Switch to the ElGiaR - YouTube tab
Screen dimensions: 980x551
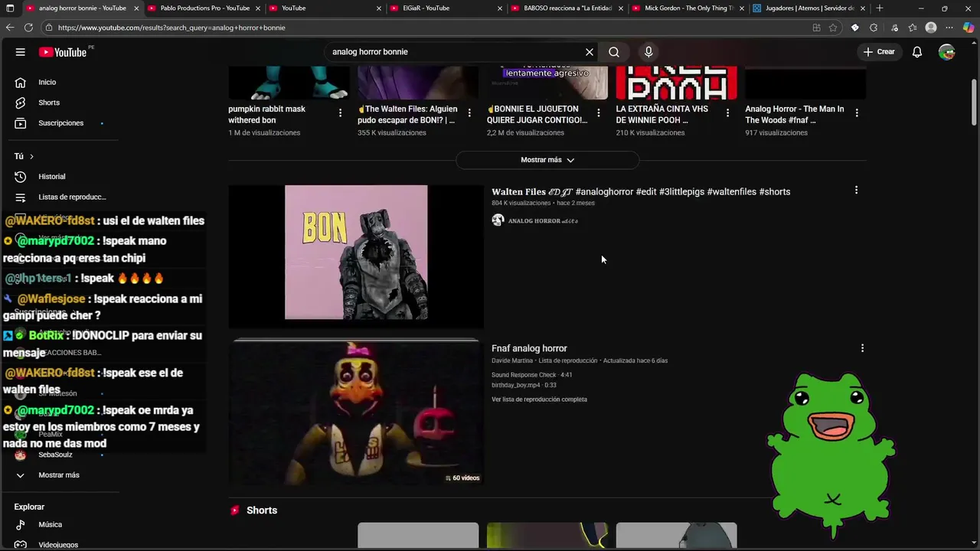pos(445,8)
